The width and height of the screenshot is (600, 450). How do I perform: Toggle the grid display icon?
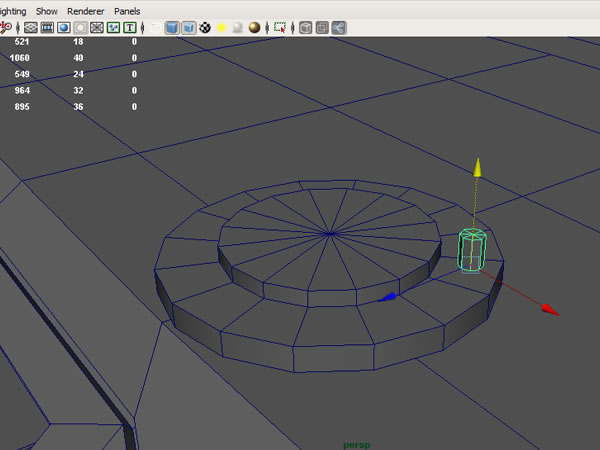tap(32, 27)
